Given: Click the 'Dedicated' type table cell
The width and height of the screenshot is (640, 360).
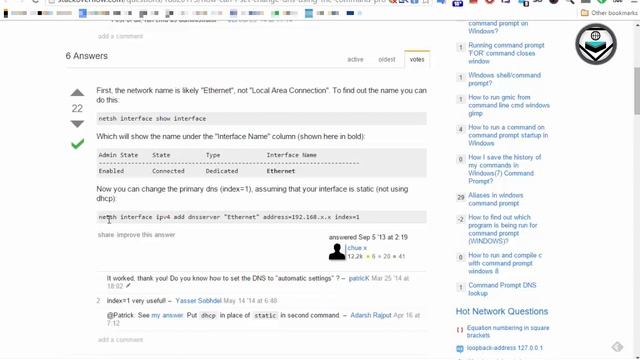Looking at the screenshot, I should click(x=222, y=171).
